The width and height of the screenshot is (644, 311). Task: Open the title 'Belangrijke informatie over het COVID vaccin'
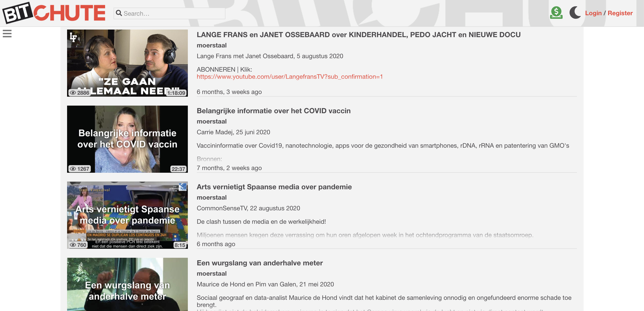[x=273, y=111]
